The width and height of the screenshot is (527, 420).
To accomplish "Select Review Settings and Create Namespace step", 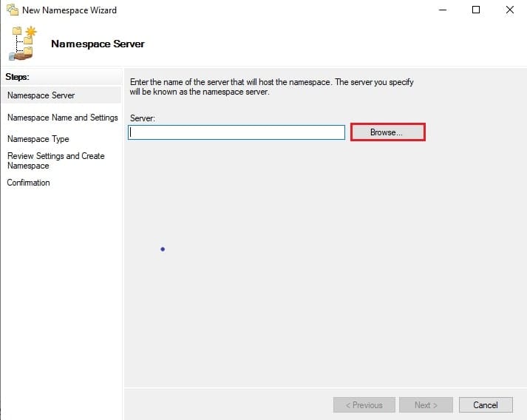I will point(55,160).
